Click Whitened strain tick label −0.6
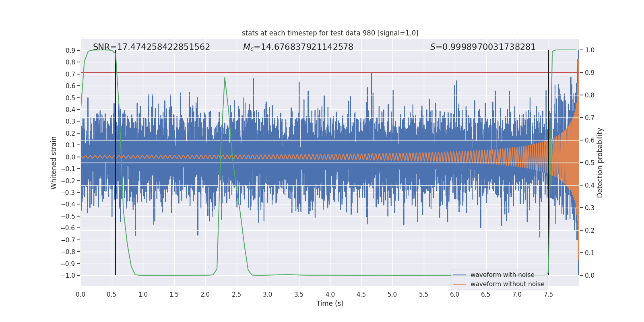 click(x=68, y=228)
